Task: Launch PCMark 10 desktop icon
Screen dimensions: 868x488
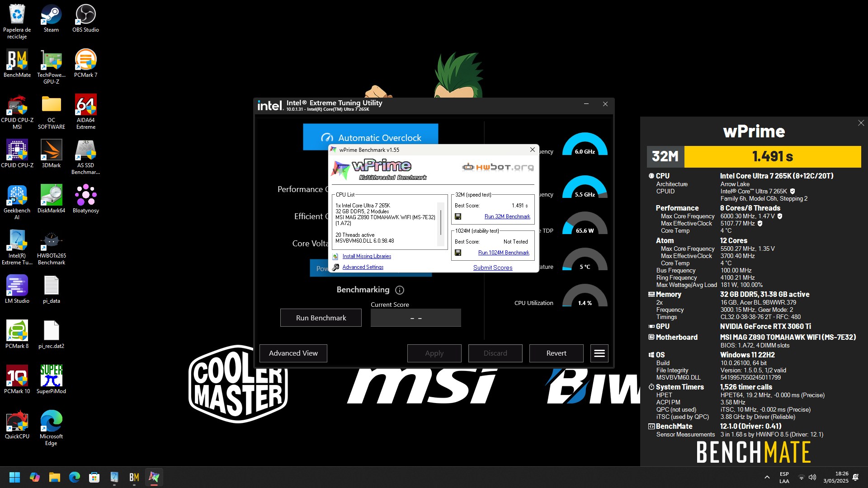Action: (17, 380)
